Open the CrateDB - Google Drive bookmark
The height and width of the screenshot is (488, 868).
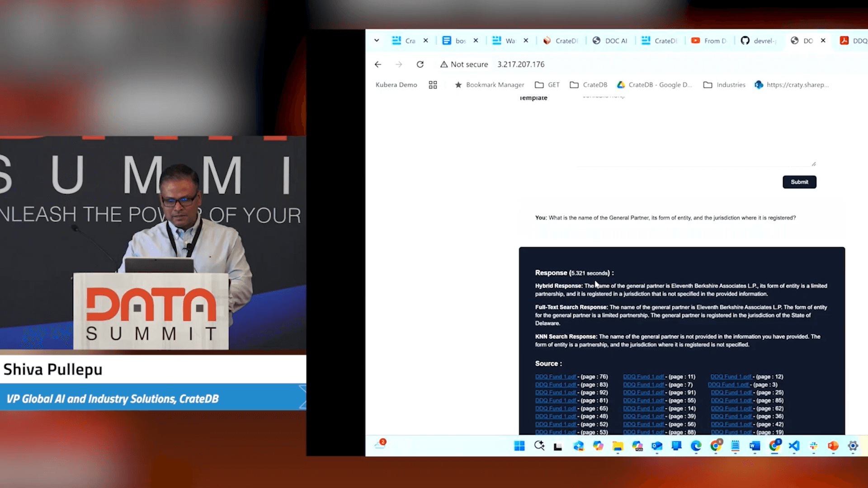tap(654, 85)
